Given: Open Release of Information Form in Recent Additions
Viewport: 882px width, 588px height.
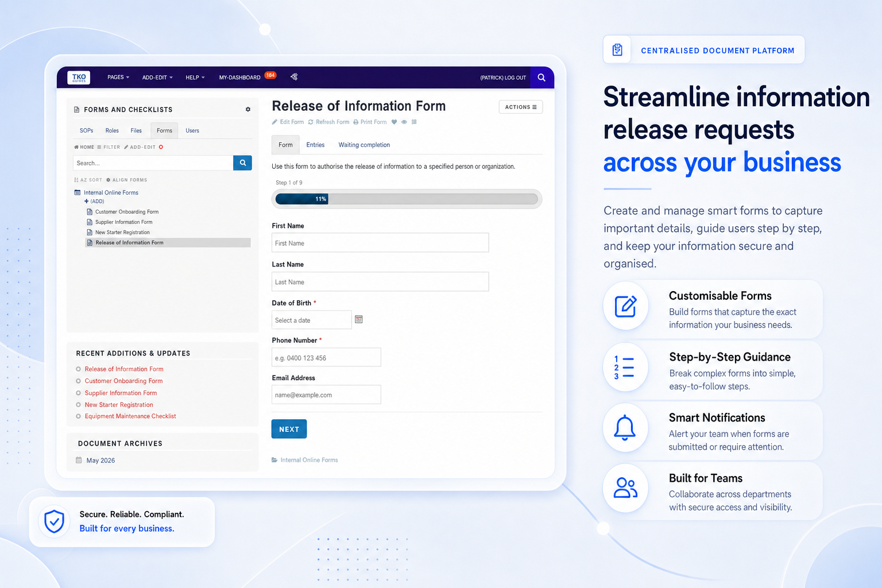Looking at the screenshot, I should 124,369.
